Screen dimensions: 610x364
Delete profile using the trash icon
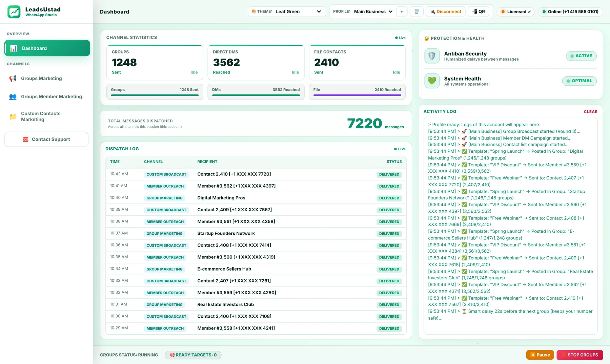[416, 12]
